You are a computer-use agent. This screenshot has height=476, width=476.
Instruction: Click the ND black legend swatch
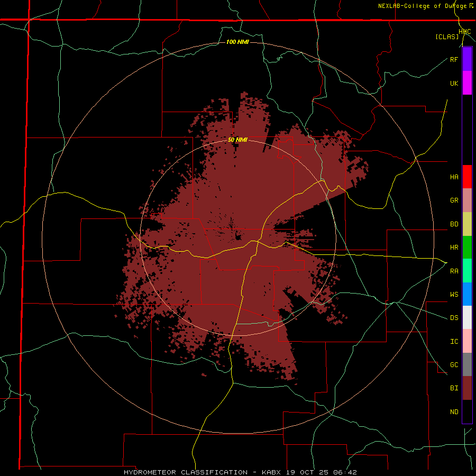(467, 411)
